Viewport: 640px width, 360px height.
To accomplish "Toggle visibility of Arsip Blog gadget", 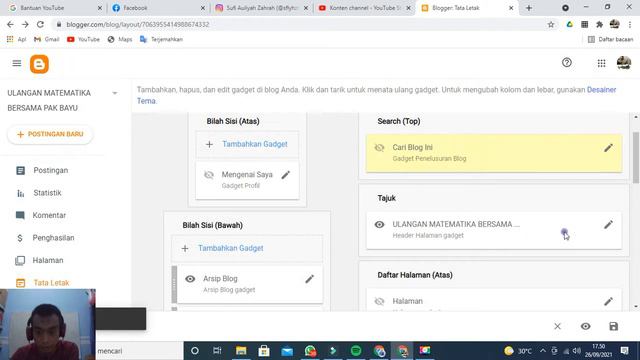I will coord(190,279).
